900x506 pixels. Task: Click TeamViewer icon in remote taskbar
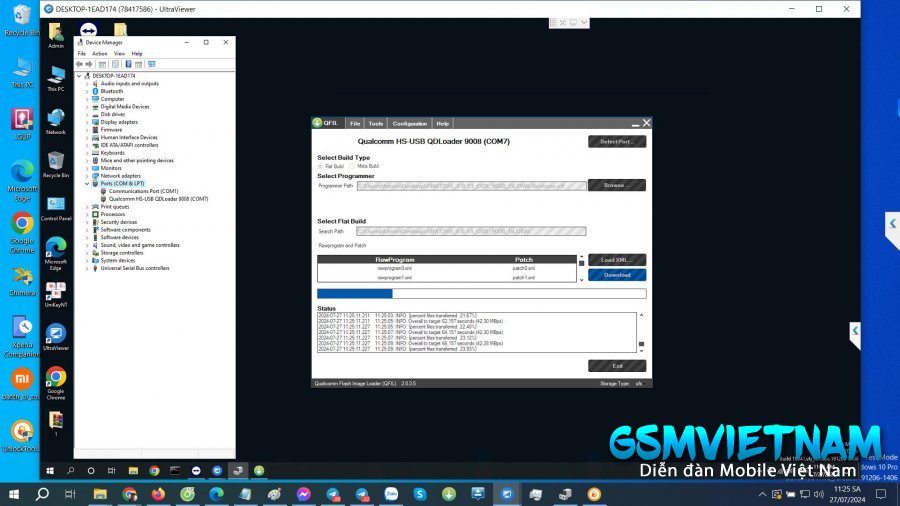pyautogui.click(x=196, y=470)
